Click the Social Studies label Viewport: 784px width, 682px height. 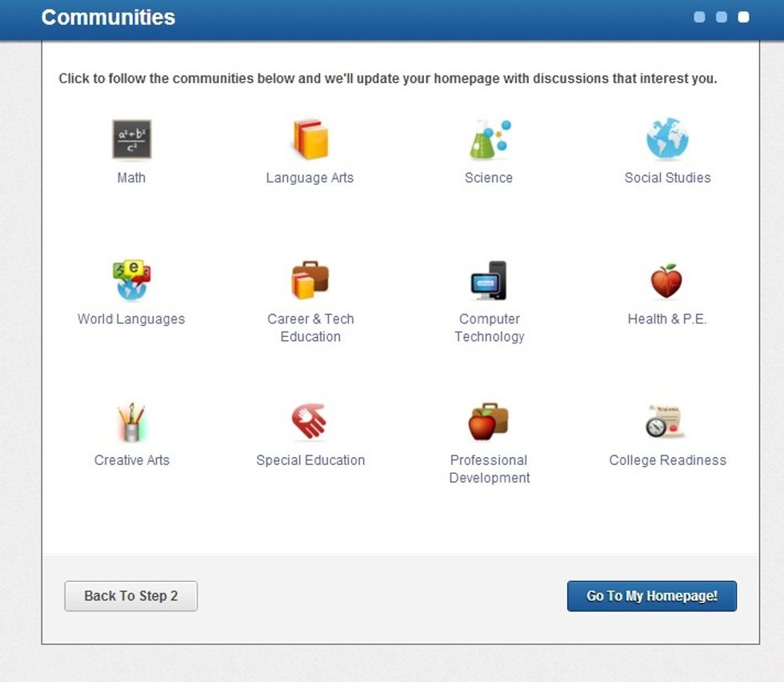[x=667, y=178]
